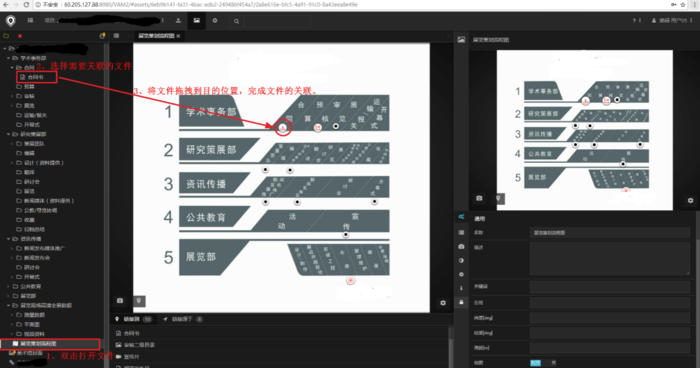The width and height of the screenshot is (700, 368).
Task: Open the help question-mark icon at top right
Action: (634, 21)
